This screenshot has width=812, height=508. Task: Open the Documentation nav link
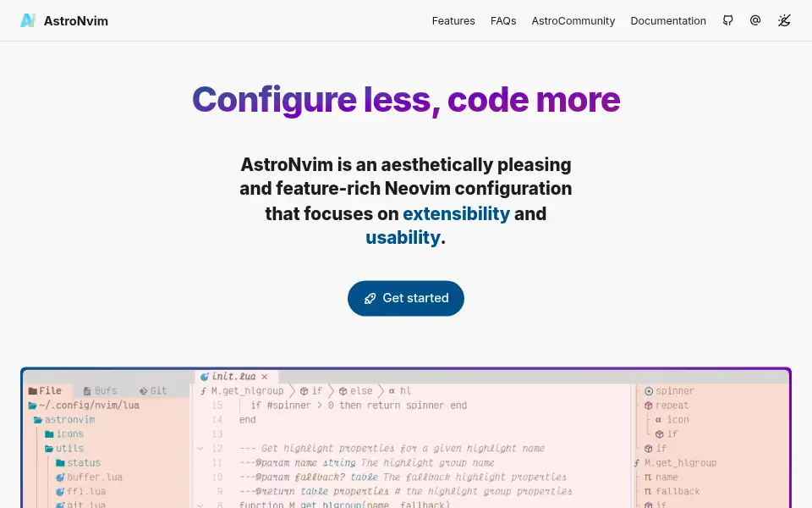[668, 20]
